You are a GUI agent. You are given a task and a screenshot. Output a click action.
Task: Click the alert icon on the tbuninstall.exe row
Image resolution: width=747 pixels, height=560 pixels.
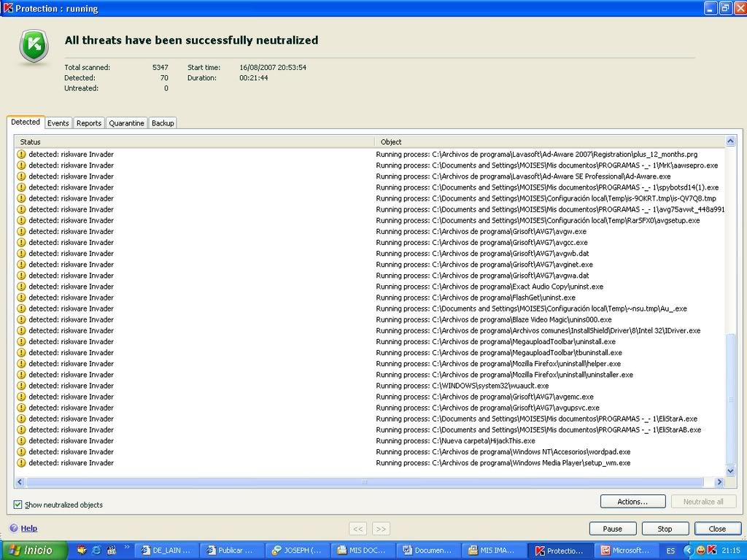[x=21, y=352]
